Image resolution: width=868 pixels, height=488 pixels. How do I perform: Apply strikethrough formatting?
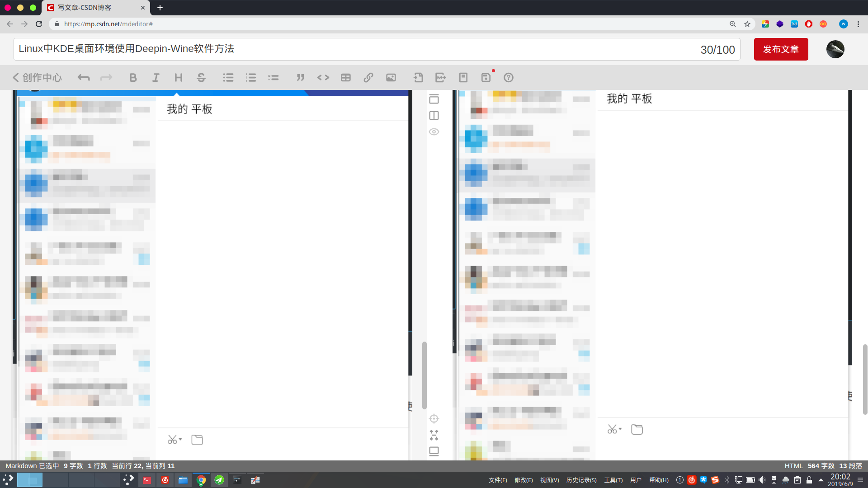pos(201,77)
